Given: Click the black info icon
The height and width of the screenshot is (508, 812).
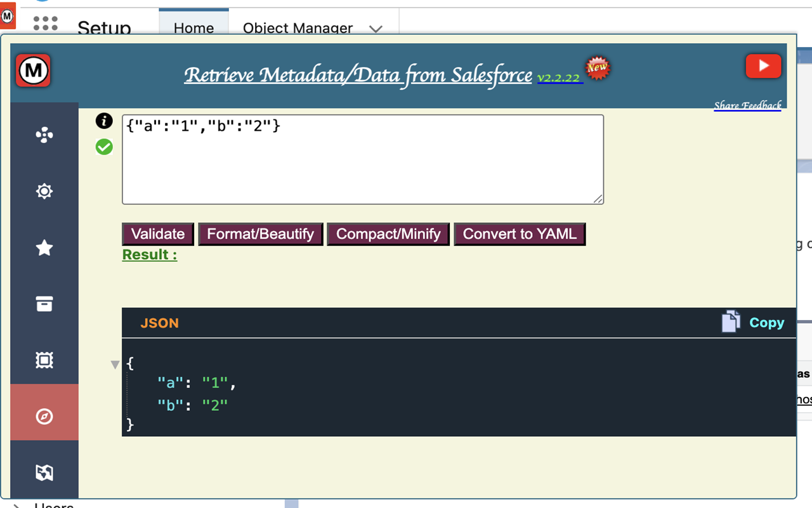Looking at the screenshot, I should (104, 121).
